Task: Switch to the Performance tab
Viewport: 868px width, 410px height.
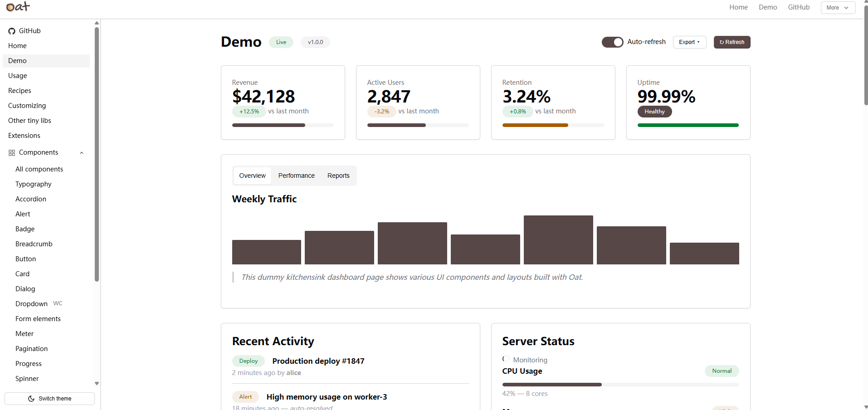Action: pyautogui.click(x=296, y=176)
